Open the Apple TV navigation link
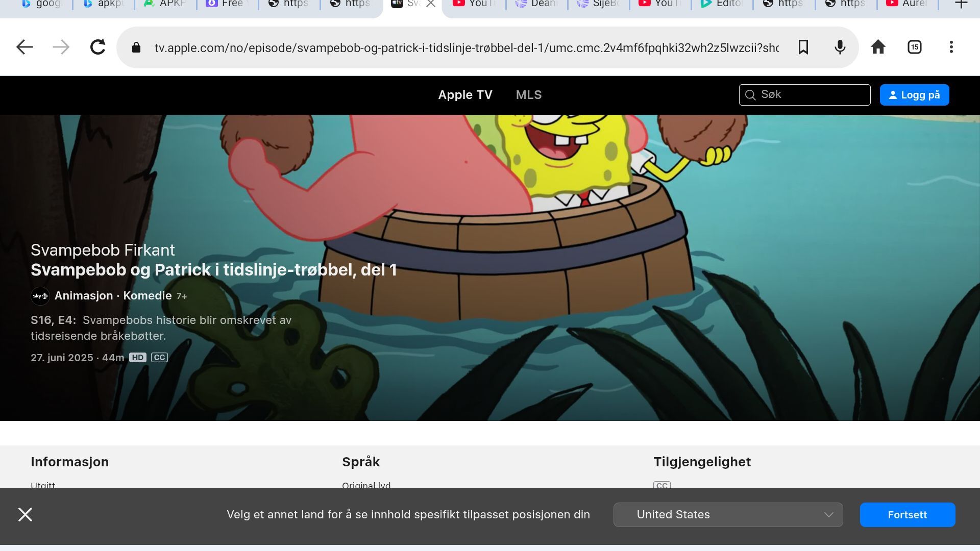The width and height of the screenshot is (980, 551). coord(465,95)
